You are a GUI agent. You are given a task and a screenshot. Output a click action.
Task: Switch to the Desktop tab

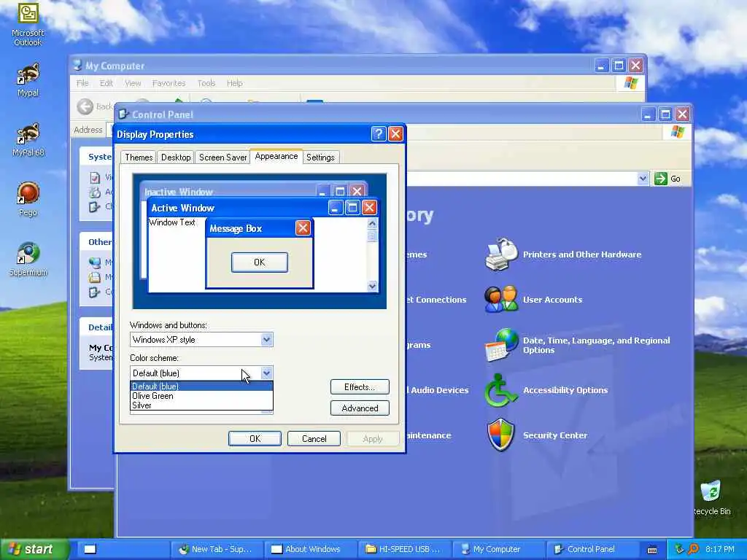point(176,157)
